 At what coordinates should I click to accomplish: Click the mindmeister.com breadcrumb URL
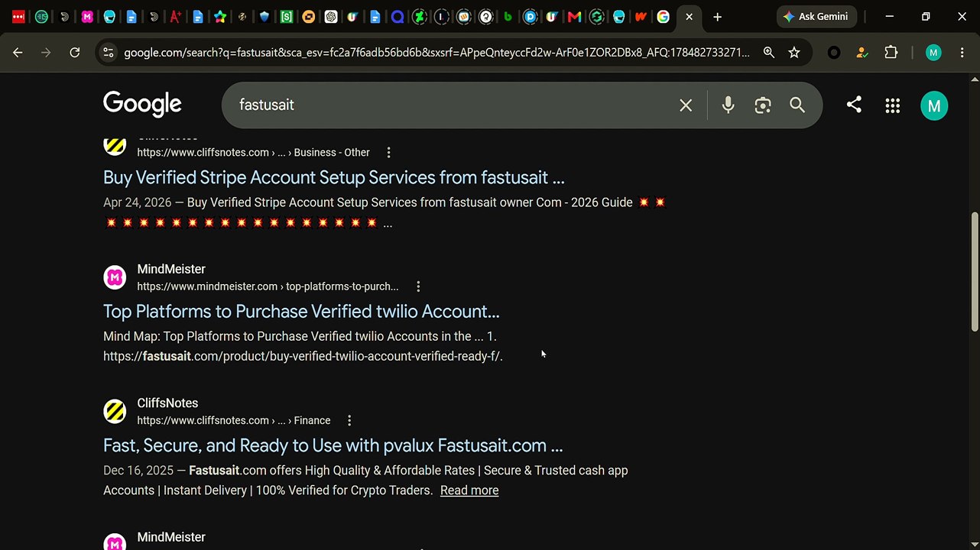(268, 286)
